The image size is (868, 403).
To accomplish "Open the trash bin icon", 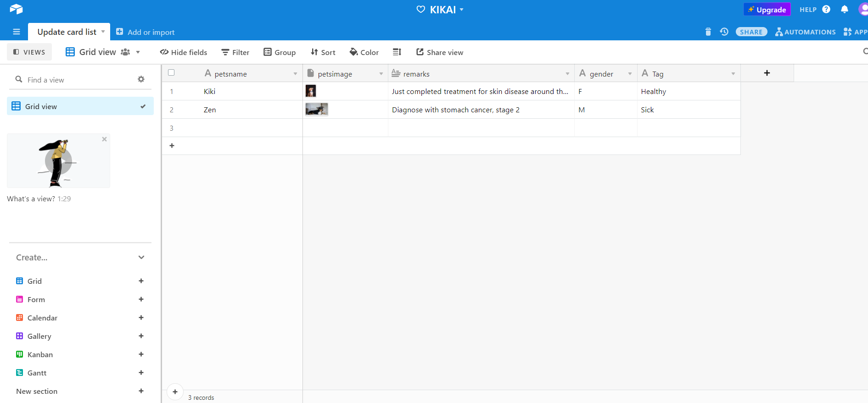I will click(708, 32).
